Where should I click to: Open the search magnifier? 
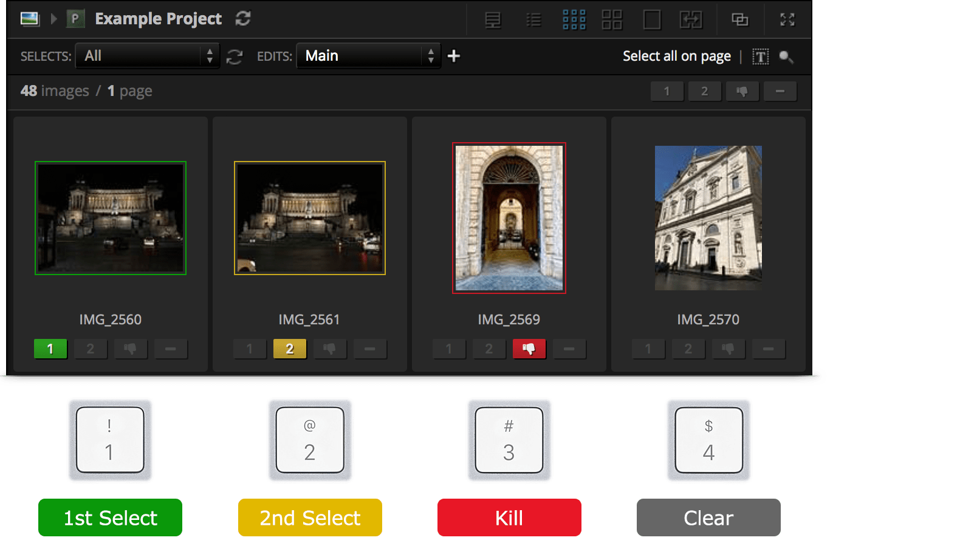coord(786,57)
